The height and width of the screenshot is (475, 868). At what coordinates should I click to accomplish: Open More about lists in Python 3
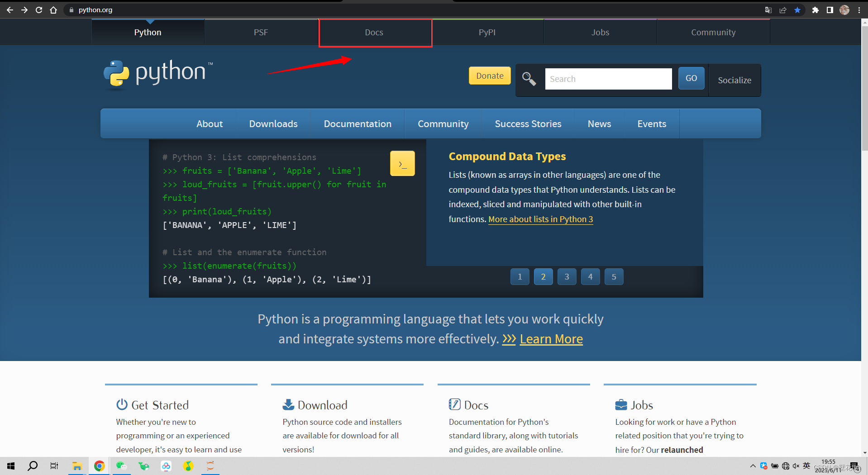540,219
